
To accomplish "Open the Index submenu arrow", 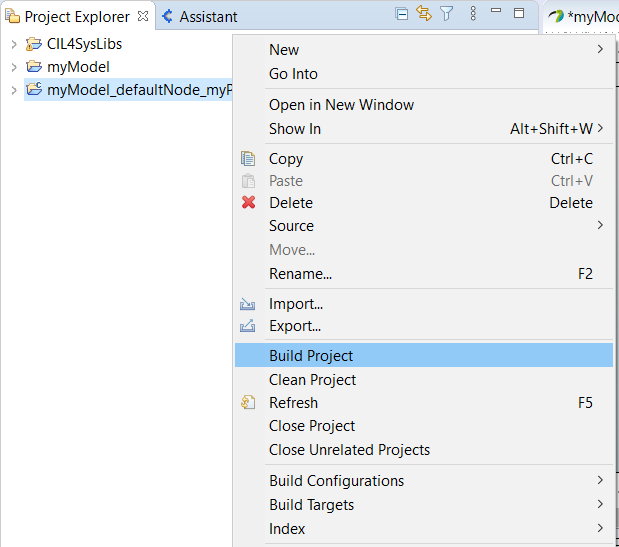I will pos(600,528).
